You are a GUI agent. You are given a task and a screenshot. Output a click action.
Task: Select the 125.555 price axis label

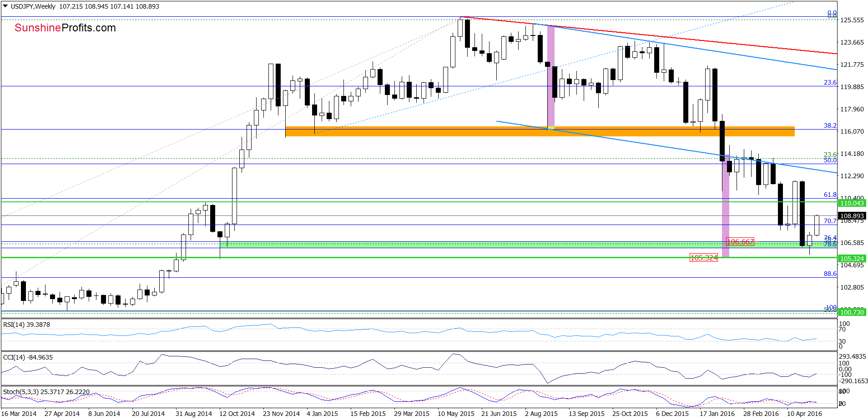pyautogui.click(x=852, y=20)
